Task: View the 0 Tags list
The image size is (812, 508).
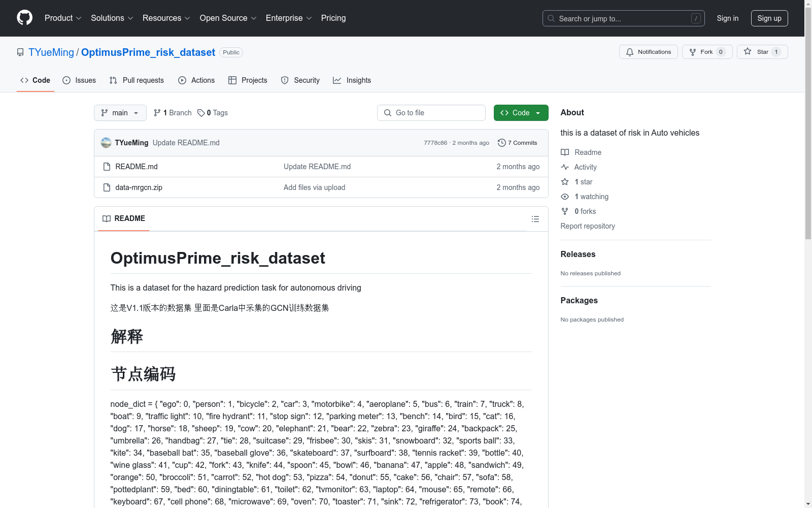Action: tap(213, 113)
